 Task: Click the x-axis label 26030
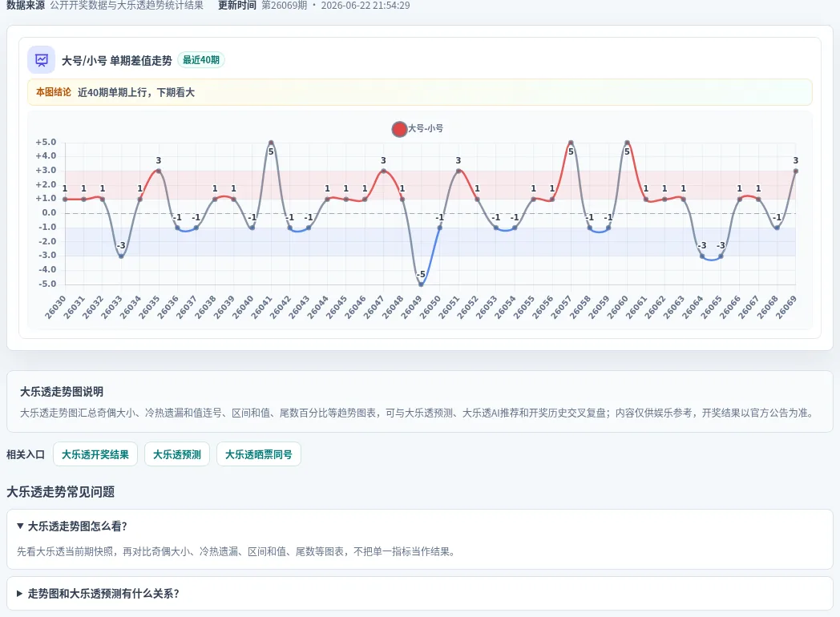[x=55, y=307]
